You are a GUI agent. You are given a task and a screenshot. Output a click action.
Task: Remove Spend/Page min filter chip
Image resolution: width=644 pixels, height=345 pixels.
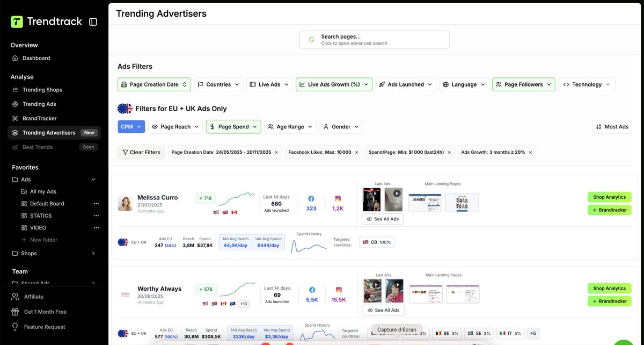coord(450,153)
